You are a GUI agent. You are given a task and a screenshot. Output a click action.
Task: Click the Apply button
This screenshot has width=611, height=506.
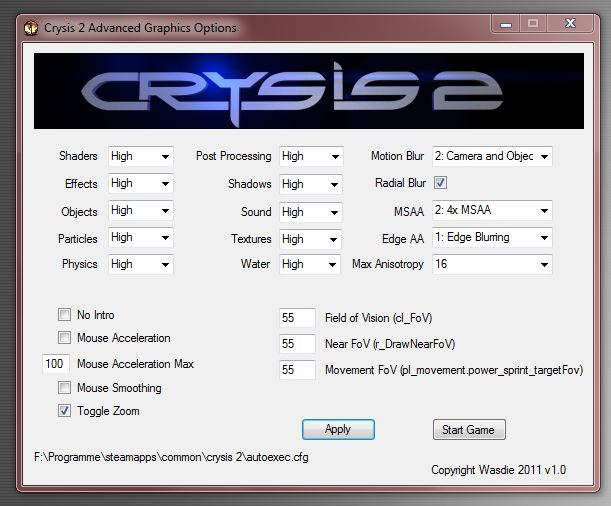338,429
